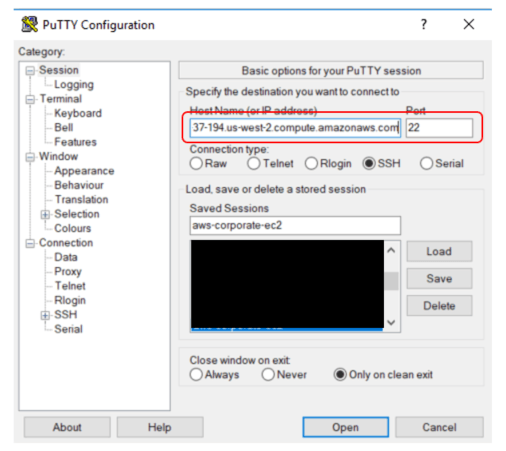This screenshot has height=451, width=506.
Task: Click Load to load the stored session
Action: pyautogui.click(x=439, y=251)
